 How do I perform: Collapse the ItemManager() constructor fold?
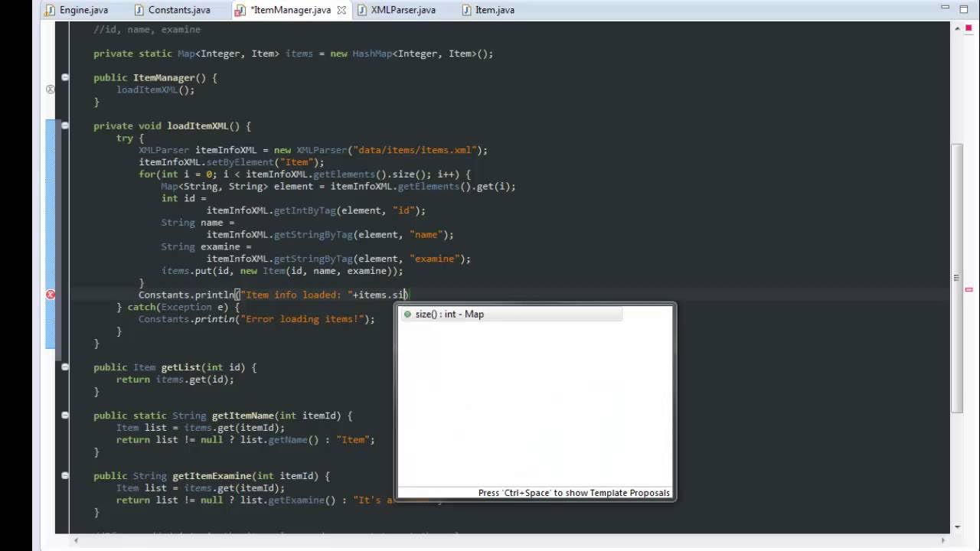coord(65,77)
